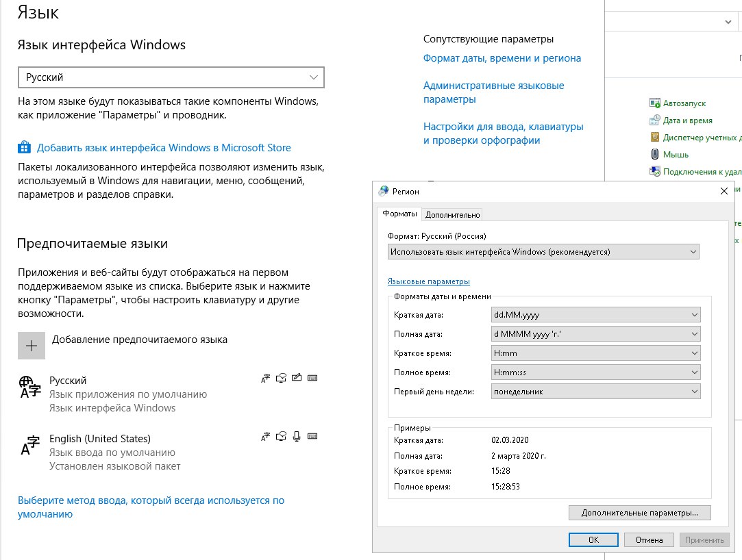This screenshot has width=742, height=560.
Task: Click handwriting icon in Русский row
Action: [x=297, y=377]
